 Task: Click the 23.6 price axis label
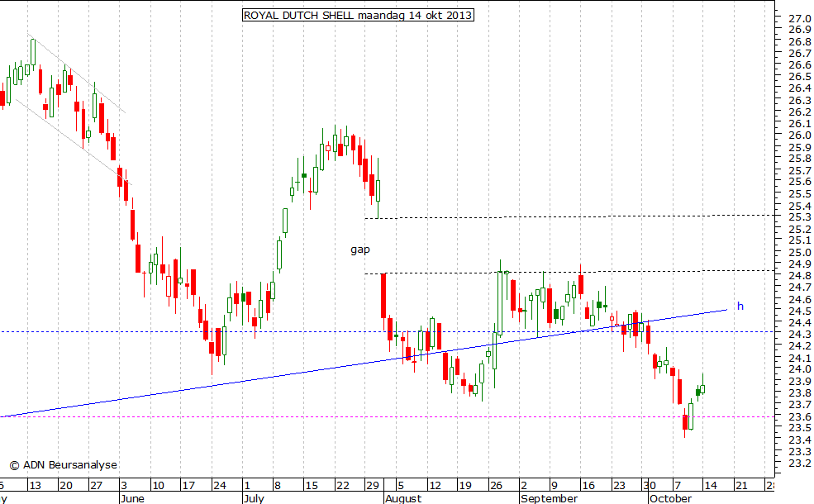click(800, 416)
